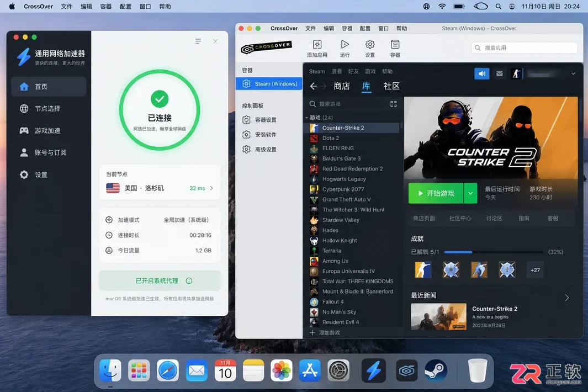The image size is (588, 392).
Task: Toggle the green 已连接 connection circle
Action: [x=160, y=110]
